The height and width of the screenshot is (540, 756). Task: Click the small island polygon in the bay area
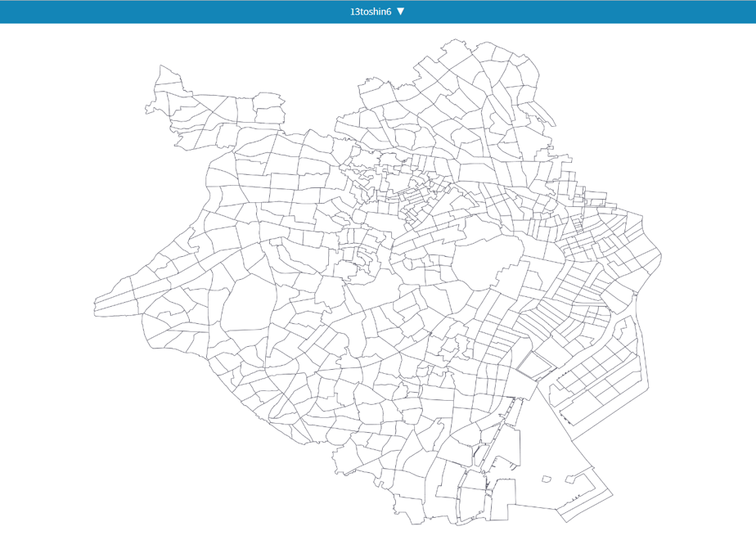(x=547, y=479)
